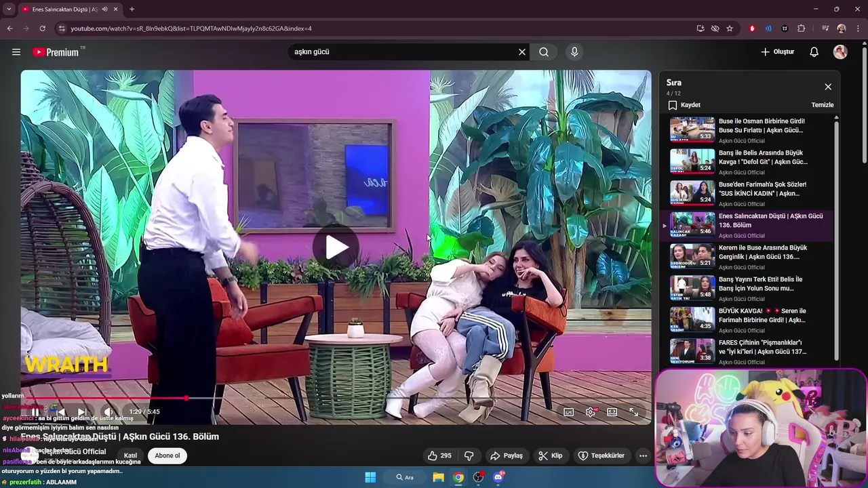The image size is (868, 488).
Task: Click the install app icon in address bar
Action: (x=701, y=28)
